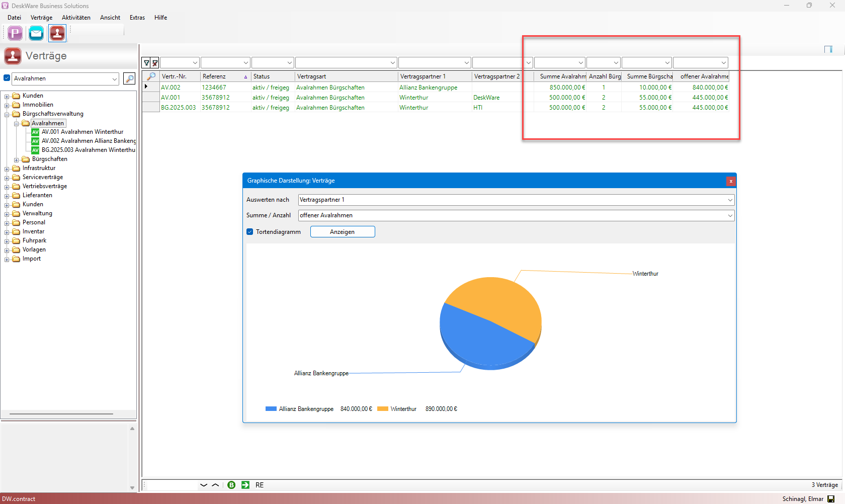Viewport: 845px width, 504px height.
Task: Open the Datei menu
Action: (14, 18)
